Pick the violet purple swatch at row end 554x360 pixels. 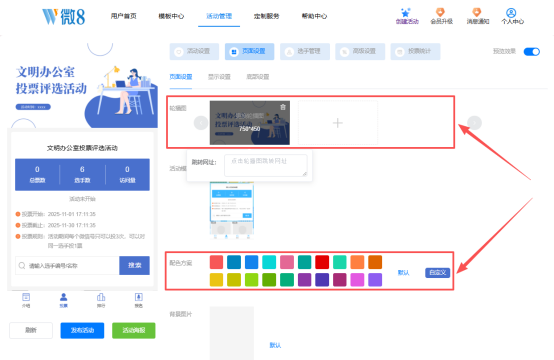pos(375,280)
